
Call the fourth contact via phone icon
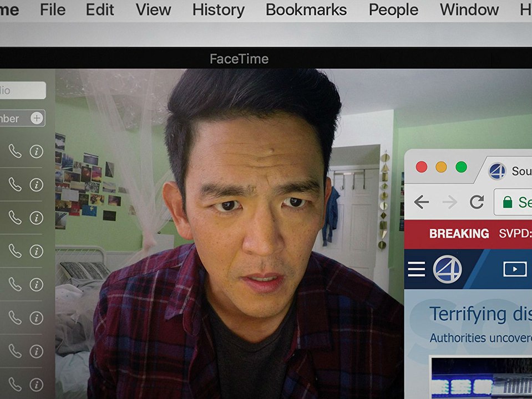click(x=15, y=251)
